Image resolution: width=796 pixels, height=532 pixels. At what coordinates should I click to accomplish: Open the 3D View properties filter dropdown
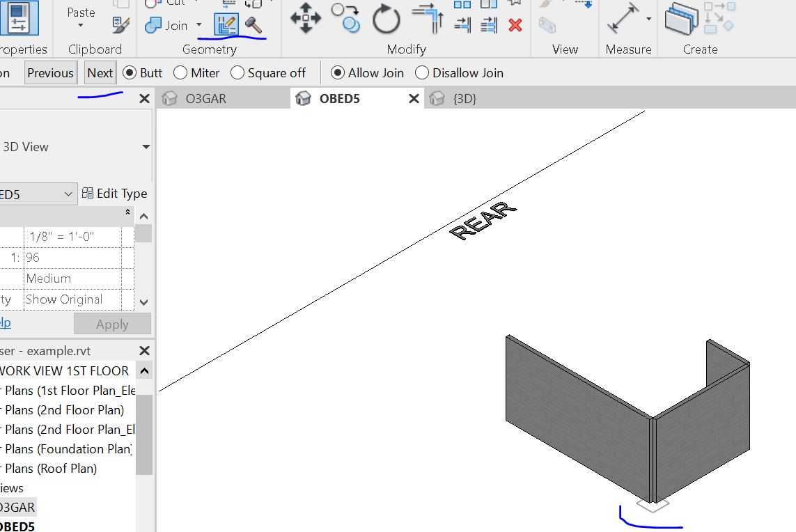(146, 146)
